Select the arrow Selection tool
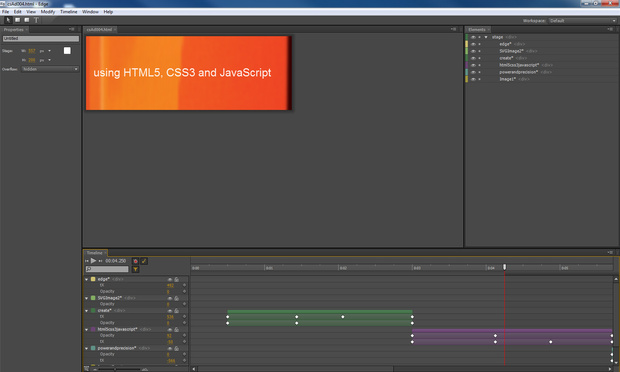620x372 pixels. 8,20
